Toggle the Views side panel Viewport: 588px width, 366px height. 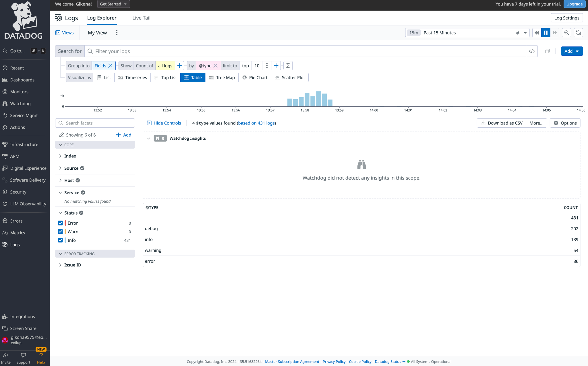coord(65,33)
